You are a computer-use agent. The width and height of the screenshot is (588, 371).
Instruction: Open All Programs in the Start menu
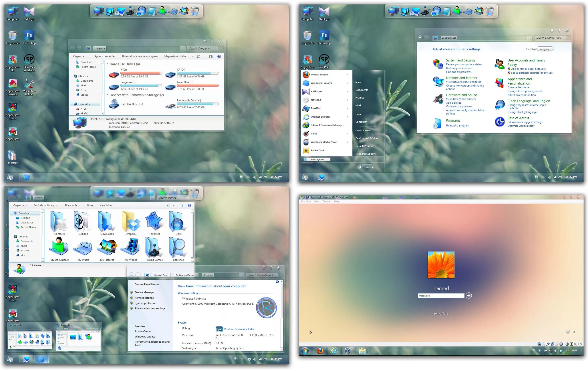point(317,159)
